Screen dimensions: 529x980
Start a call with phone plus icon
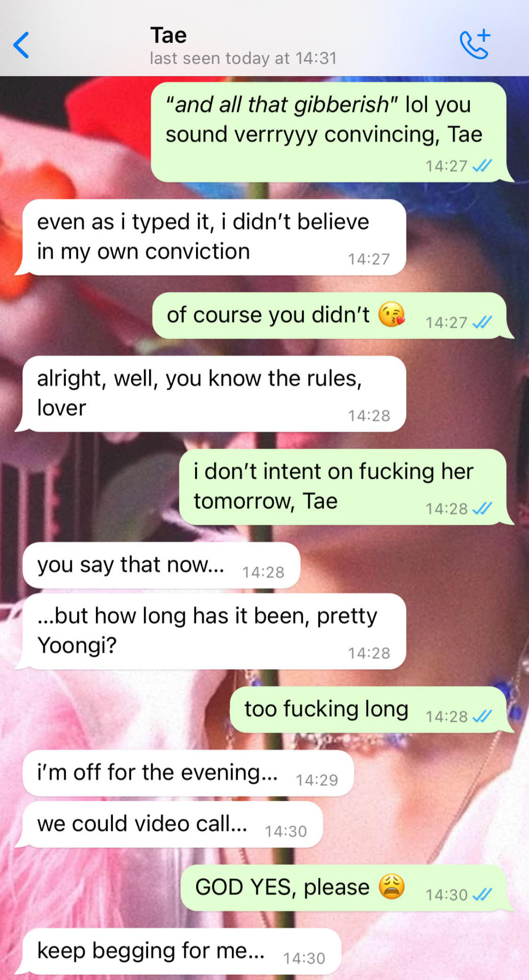click(x=475, y=44)
